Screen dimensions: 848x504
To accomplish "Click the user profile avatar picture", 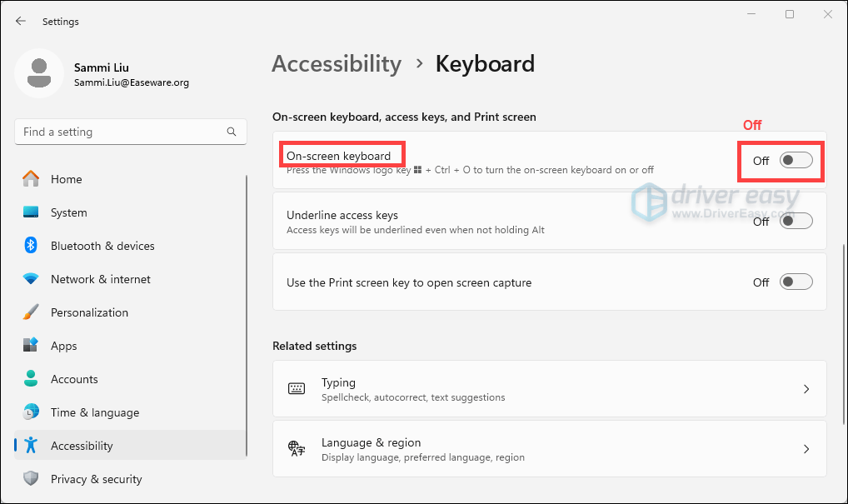I will [38, 73].
